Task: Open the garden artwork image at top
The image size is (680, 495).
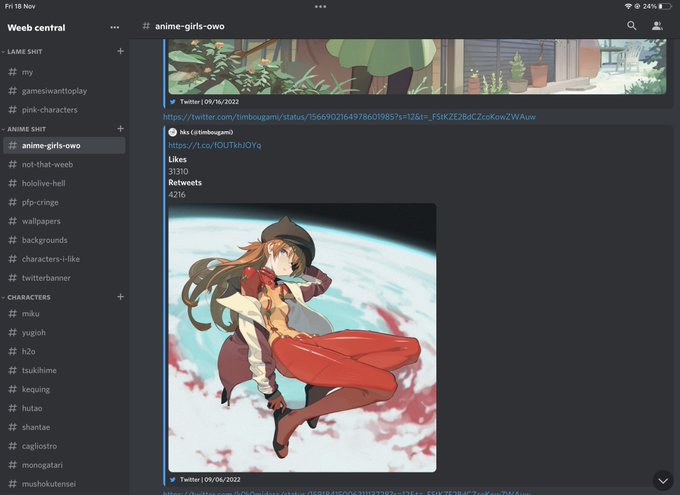Action: point(417,66)
